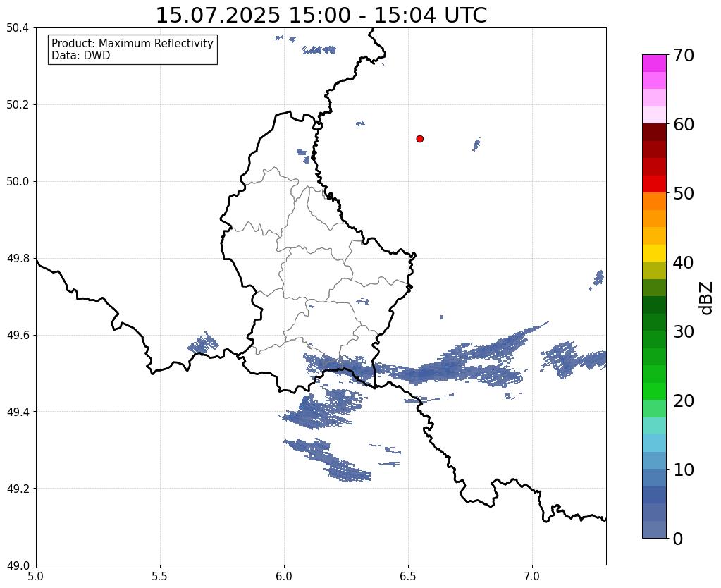Click the latitude axis label 50.2
Viewport: 721px width, 588px height.
pos(18,105)
